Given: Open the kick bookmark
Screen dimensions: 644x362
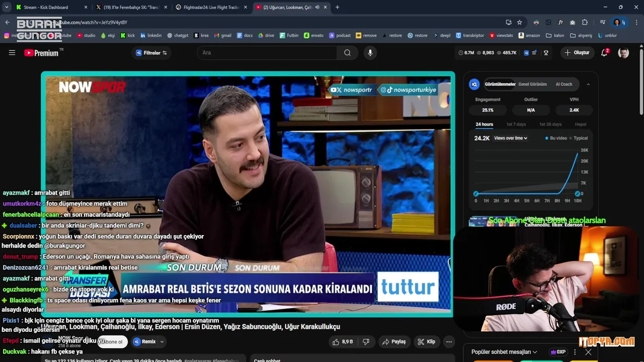Looking at the screenshot, I should pyautogui.click(x=128, y=36).
